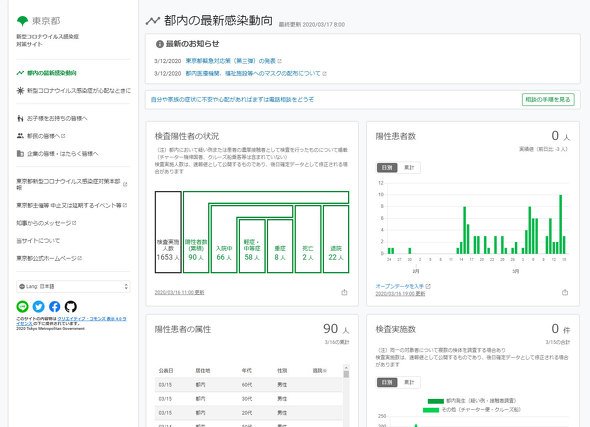Click share icon on 陽性患者数 card
Image resolution: width=590 pixels, height=427 pixels.
[x=565, y=292]
